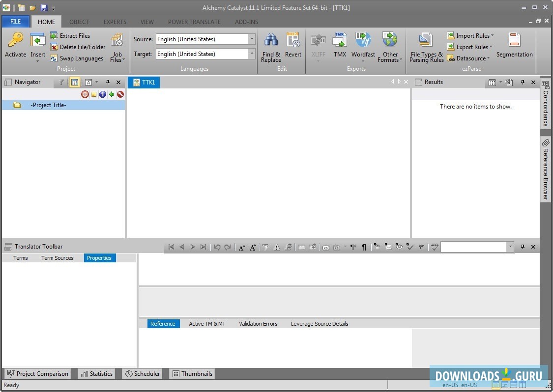Switch to the OBJECT ribbon tab
This screenshot has height=392, width=553.
click(79, 22)
